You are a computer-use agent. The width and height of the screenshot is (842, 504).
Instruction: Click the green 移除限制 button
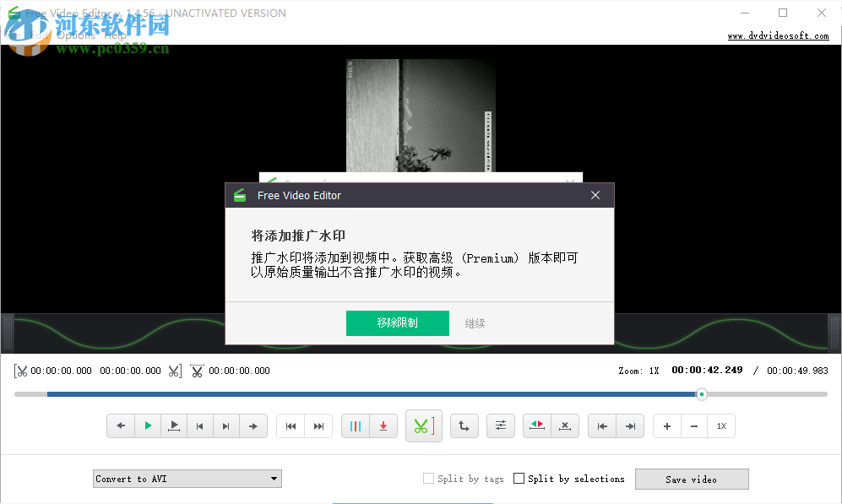tap(397, 323)
